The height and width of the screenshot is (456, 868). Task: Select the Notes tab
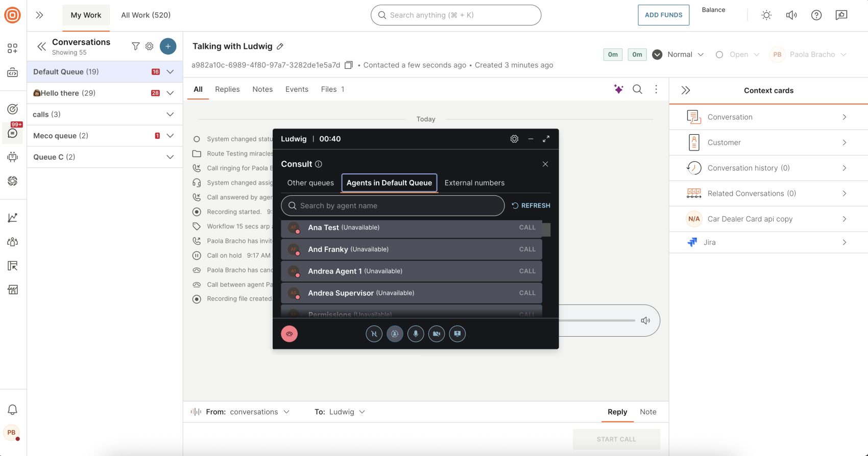pos(262,89)
